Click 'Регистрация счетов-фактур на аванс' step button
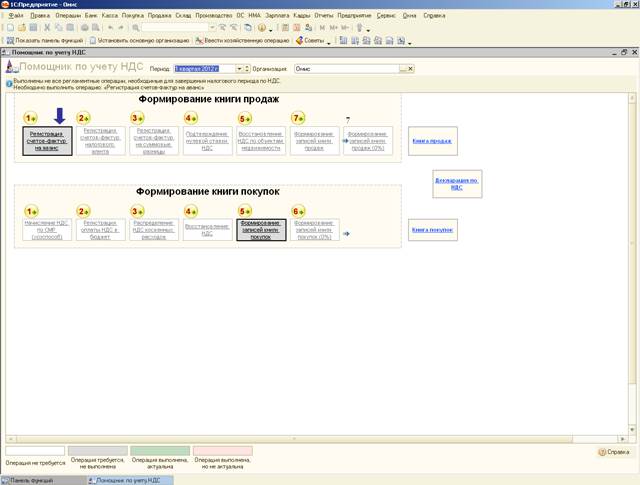This screenshot has height=485, width=640. click(46, 140)
